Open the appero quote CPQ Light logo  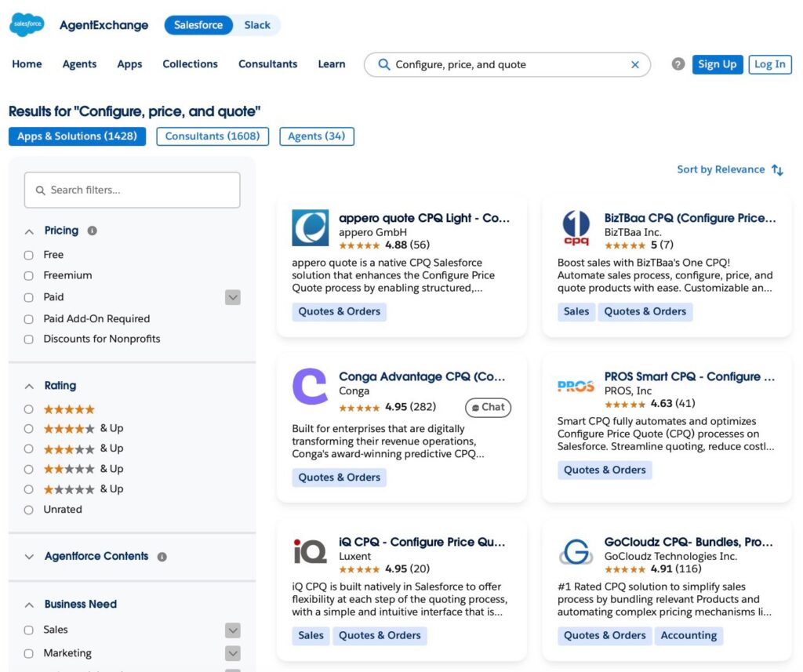coord(311,227)
